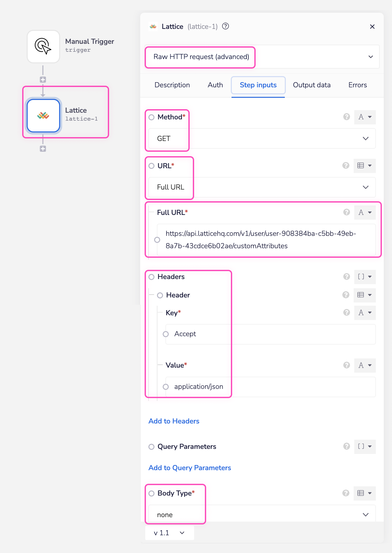Image resolution: width=392 pixels, height=553 pixels.
Task: Switch to the Output data tab
Action: (311, 85)
